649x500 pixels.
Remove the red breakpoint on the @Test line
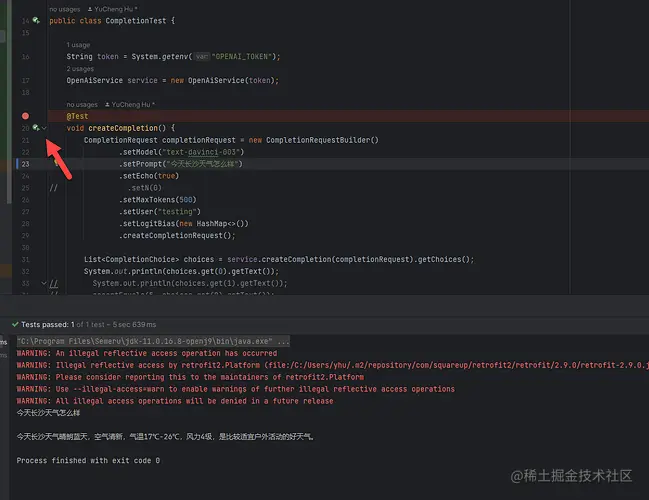click(x=25, y=116)
